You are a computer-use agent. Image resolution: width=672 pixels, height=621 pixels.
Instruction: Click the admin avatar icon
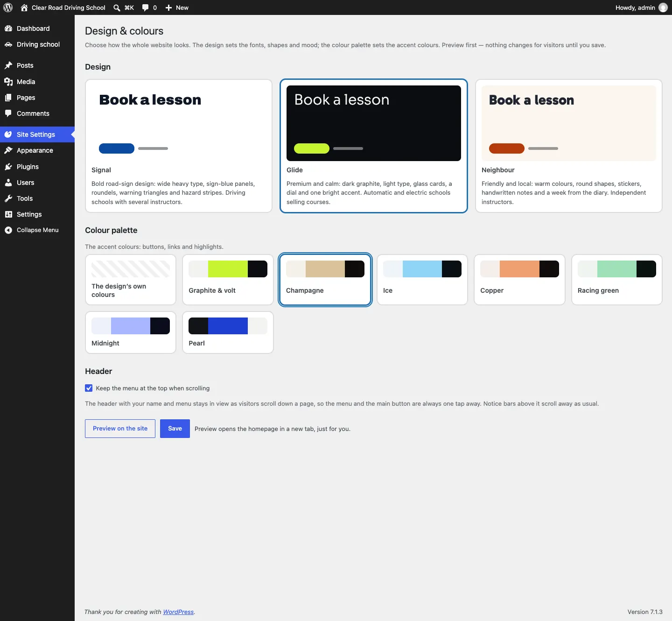tap(663, 7)
